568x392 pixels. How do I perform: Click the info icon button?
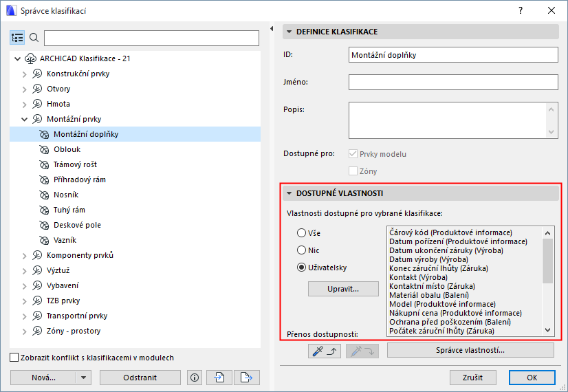pyautogui.click(x=195, y=378)
